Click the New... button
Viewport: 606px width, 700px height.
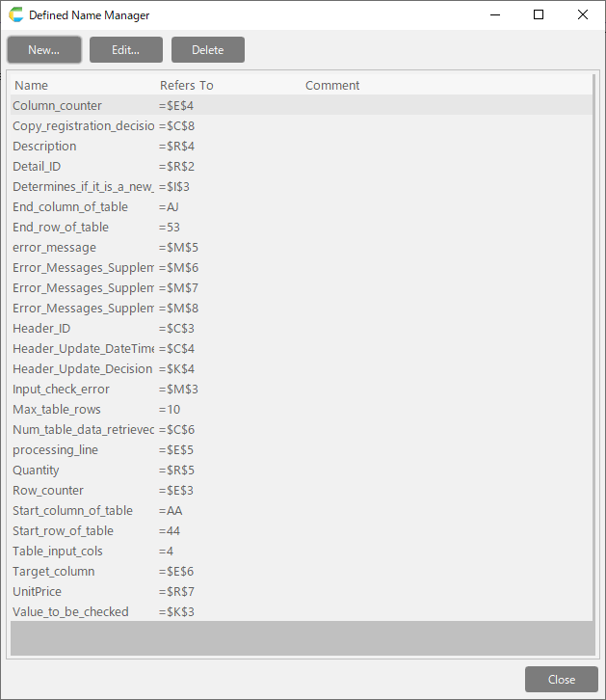click(x=44, y=50)
